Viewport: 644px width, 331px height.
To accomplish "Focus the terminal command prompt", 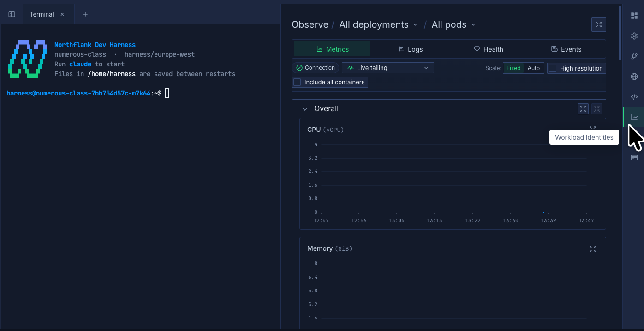I will 167,93.
